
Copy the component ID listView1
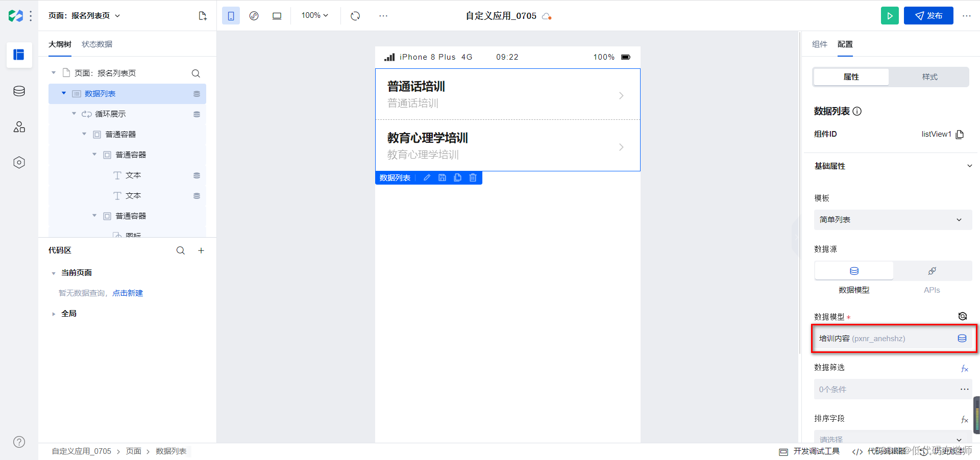point(960,134)
